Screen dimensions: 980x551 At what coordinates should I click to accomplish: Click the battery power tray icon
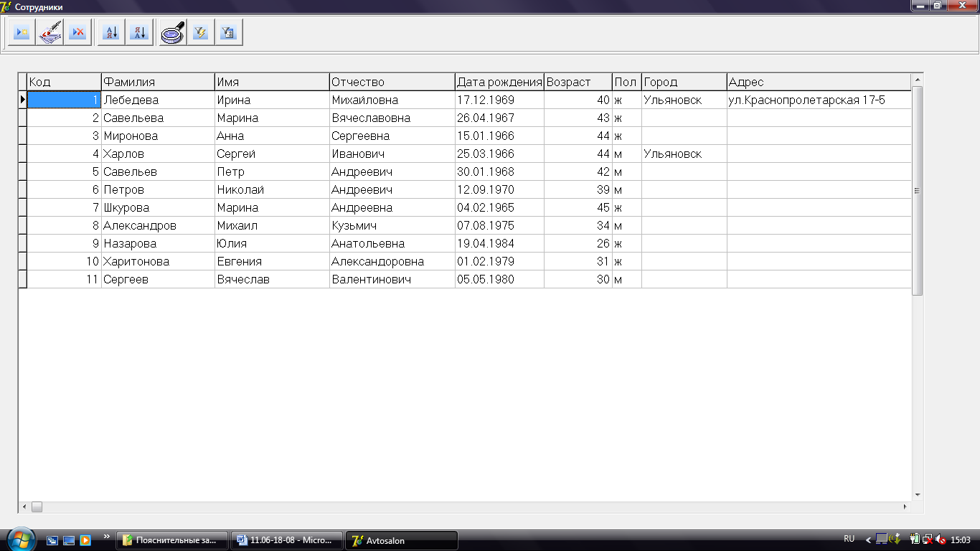point(915,540)
